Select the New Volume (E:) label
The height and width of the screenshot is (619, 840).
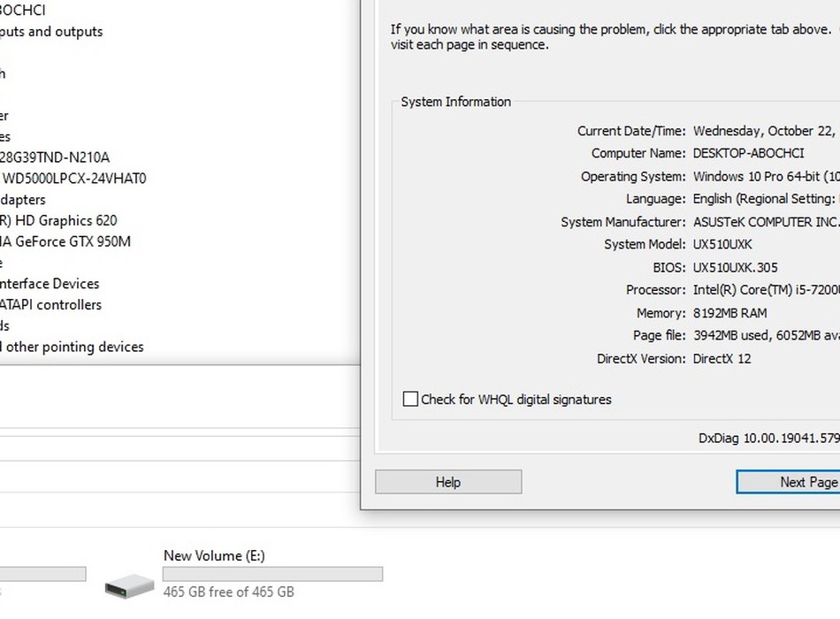click(214, 555)
